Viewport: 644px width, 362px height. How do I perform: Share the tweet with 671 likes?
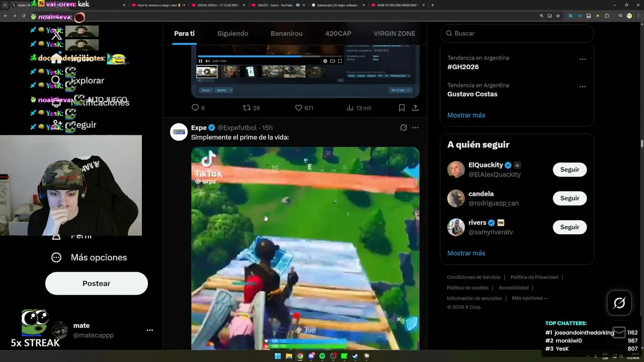pyautogui.click(x=415, y=108)
